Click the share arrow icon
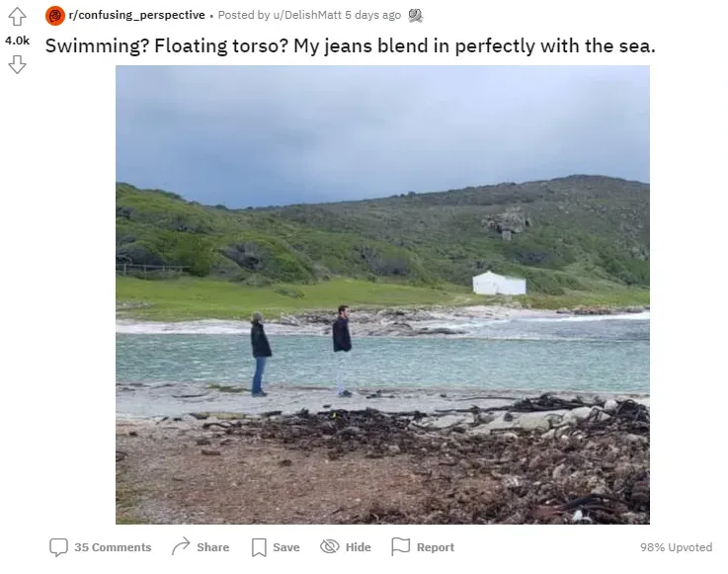The image size is (728, 574). click(x=181, y=546)
